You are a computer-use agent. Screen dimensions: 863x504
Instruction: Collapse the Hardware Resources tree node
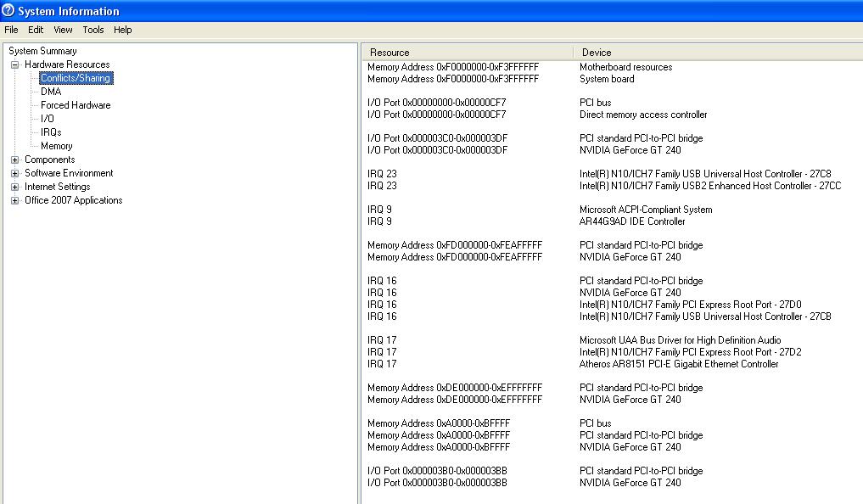coord(14,64)
